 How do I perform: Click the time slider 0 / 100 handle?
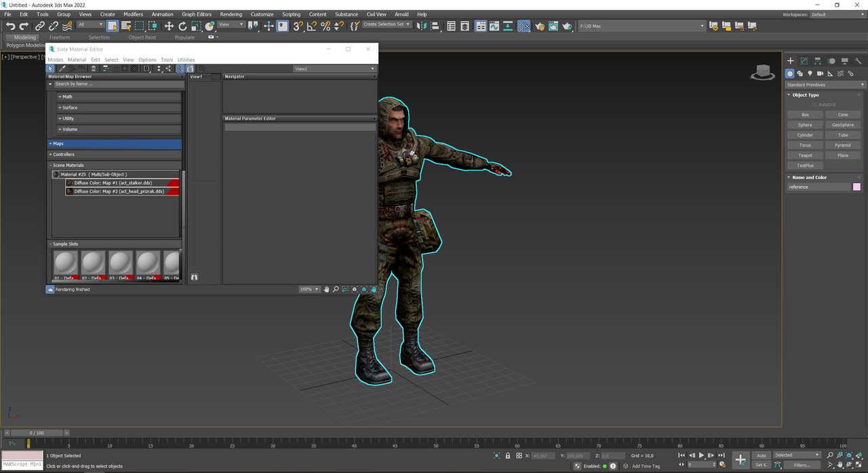click(37, 432)
